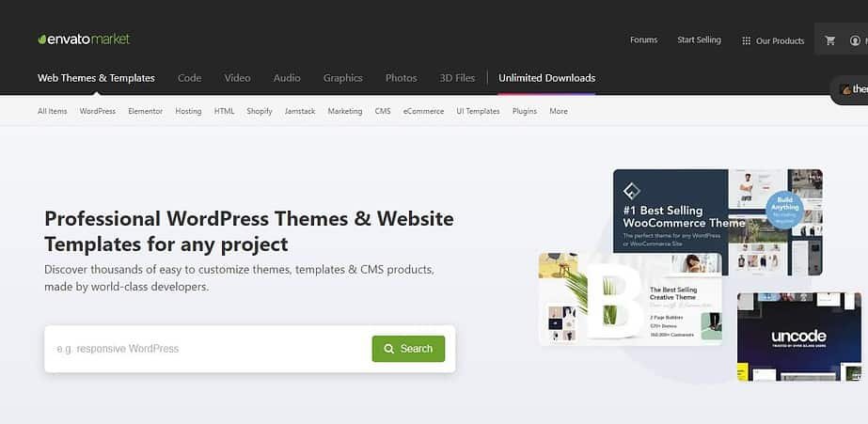Open the Best Selling WooCommerce Theme card
Viewport: 868px width, 424px height.
pyautogui.click(x=718, y=222)
